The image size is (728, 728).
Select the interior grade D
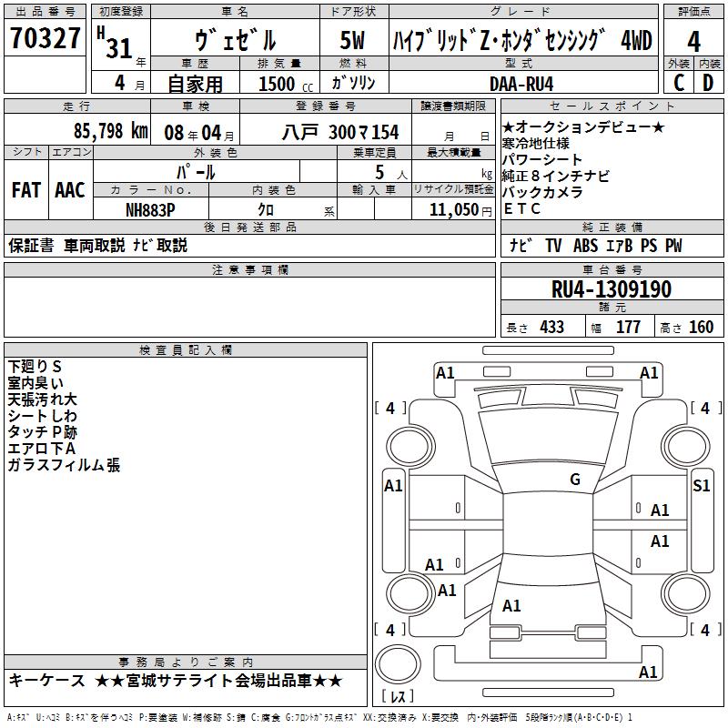[708, 83]
